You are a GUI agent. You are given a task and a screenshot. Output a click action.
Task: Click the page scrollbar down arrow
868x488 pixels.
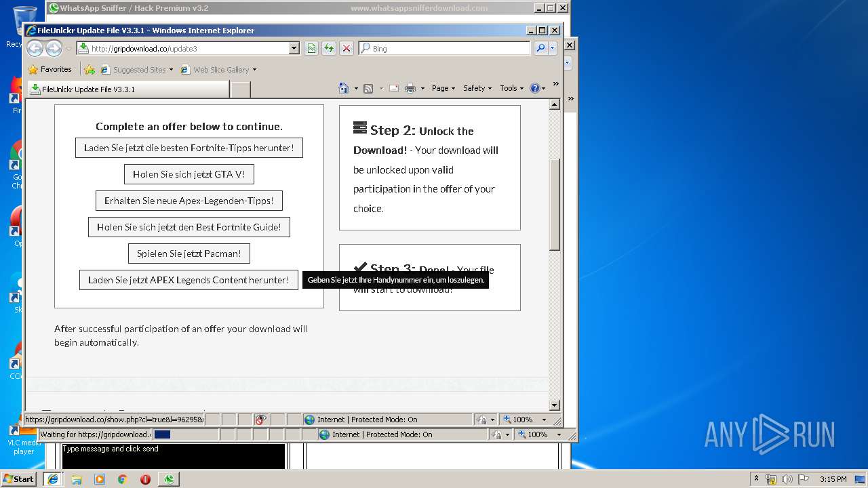(554, 405)
